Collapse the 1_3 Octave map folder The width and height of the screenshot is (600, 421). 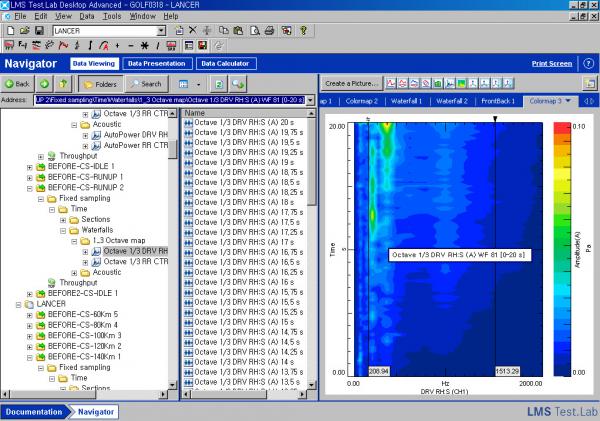pyautogui.click(x=74, y=242)
